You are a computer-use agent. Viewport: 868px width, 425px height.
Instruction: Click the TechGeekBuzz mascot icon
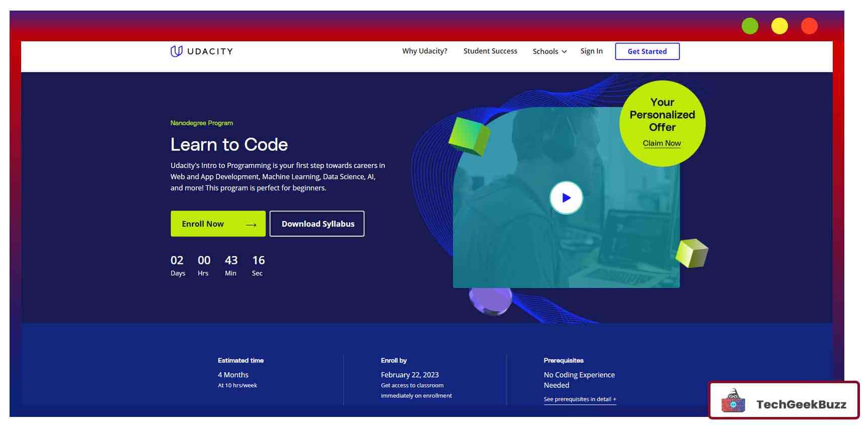[733, 401]
